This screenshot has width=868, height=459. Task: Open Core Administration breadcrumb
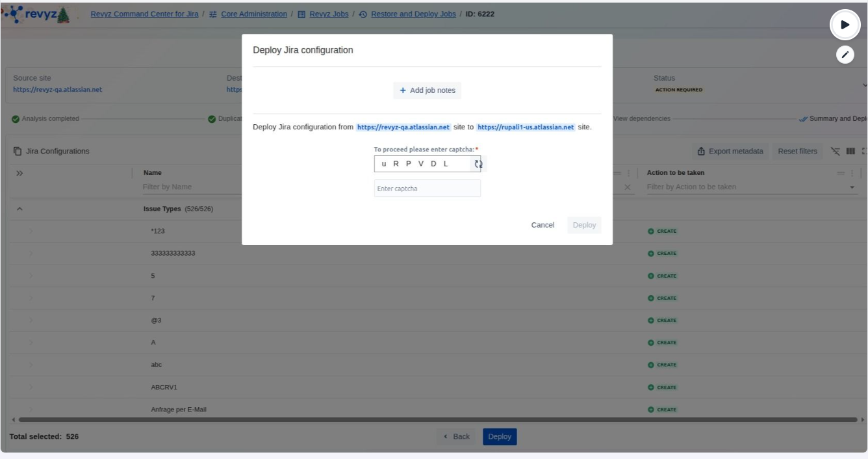pos(253,14)
